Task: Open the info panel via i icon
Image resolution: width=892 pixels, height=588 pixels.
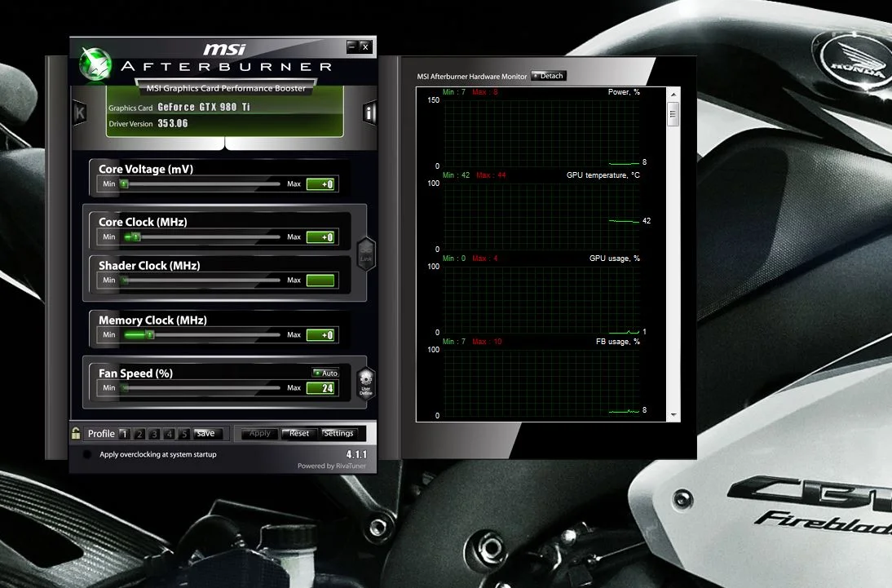Action: pos(370,113)
